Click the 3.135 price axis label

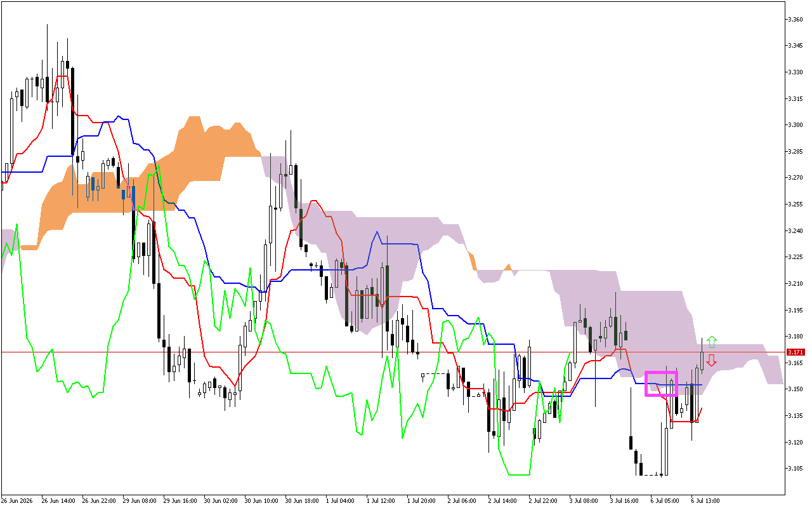796,415
